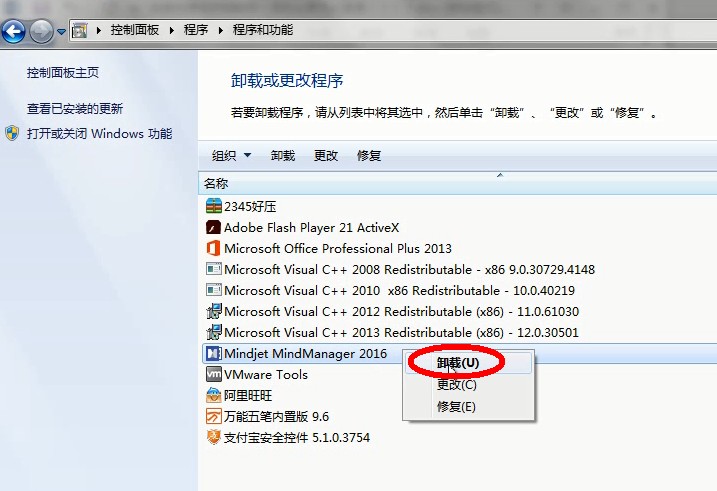Viewport: 717px width, 491px height.
Task: Navigate to 控制面板 breadcrumb
Action: pyautogui.click(x=134, y=30)
